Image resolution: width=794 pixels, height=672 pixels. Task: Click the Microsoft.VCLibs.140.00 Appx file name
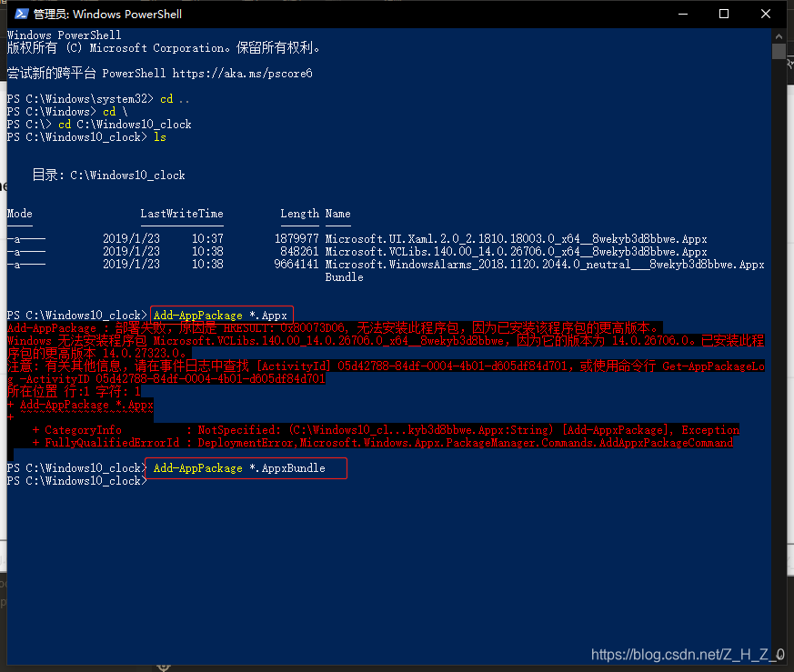(x=516, y=252)
